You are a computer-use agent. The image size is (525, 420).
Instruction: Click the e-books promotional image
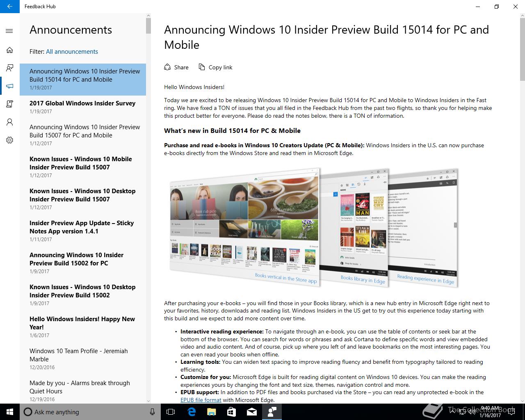(314, 228)
